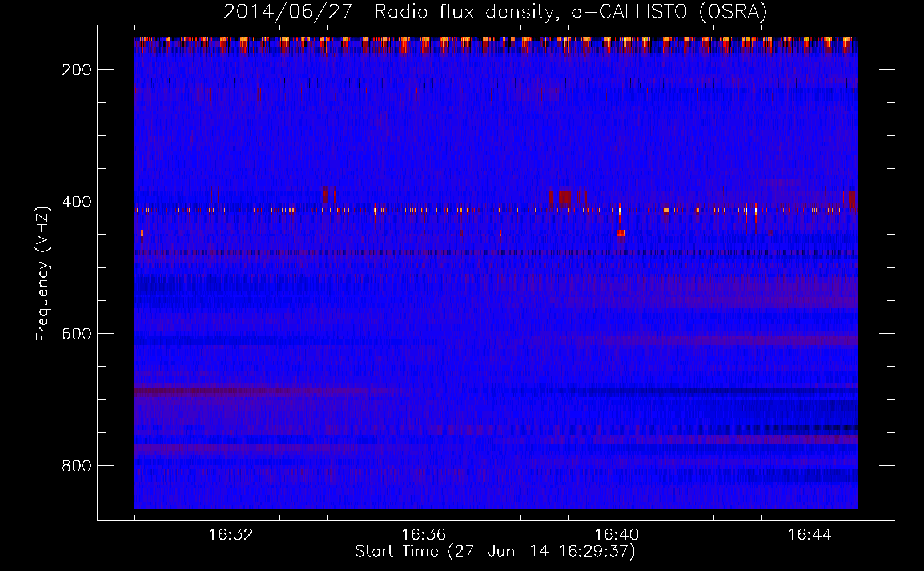924x571 pixels.
Task: Click the 600 frequency tick label
Action: tap(76, 334)
